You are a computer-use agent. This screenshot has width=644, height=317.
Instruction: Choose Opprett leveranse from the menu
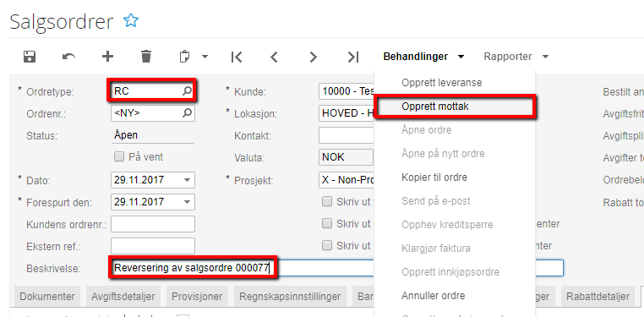[x=441, y=83]
